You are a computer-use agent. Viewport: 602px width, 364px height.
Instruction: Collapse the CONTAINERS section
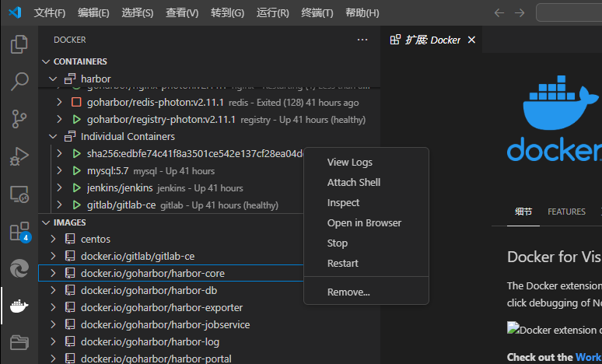click(x=46, y=61)
